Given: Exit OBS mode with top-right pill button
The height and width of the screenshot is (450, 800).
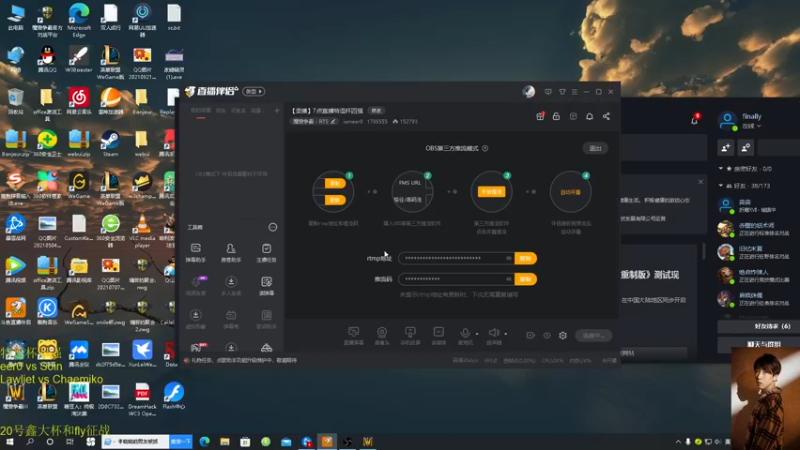Looking at the screenshot, I should [595, 148].
